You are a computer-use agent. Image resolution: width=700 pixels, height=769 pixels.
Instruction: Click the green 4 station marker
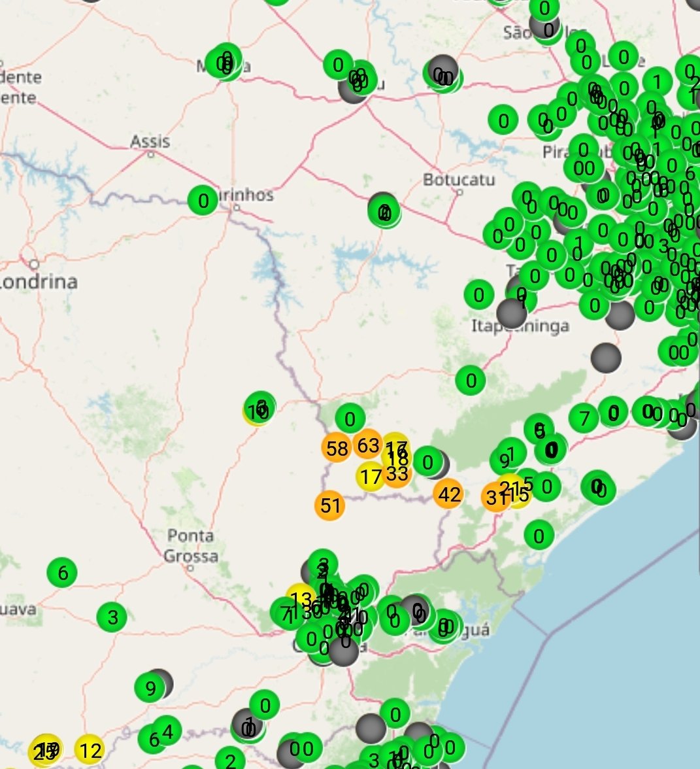click(x=168, y=731)
